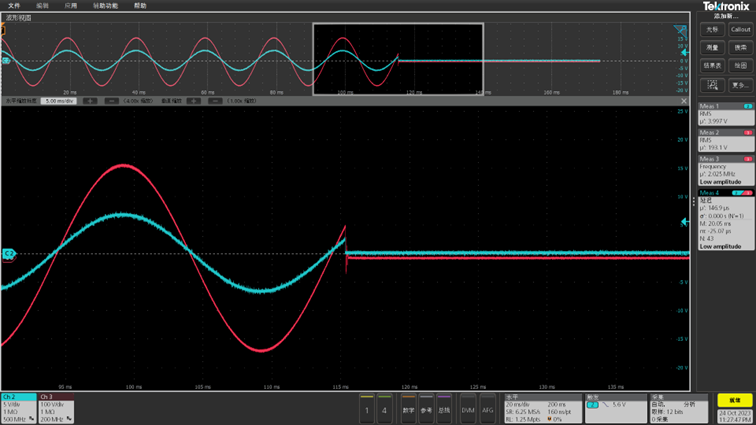Edit the 5.00 ms/div zoom scale field
This screenshot has width=756, height=425.
tap(59, 101)
